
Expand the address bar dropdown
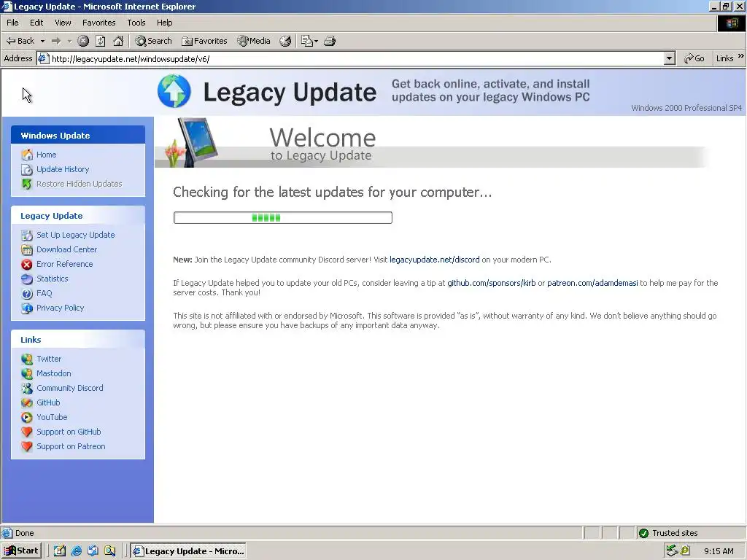[x=670, y=58]
